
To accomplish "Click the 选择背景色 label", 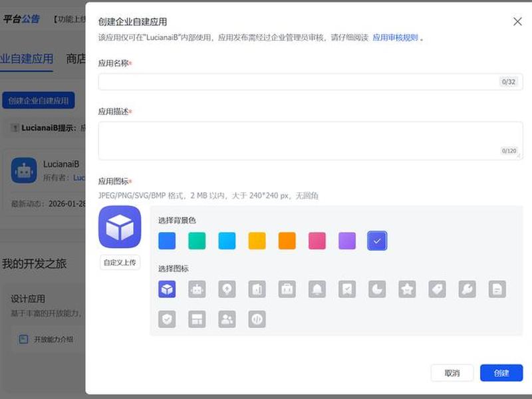I will coord(177,221).
